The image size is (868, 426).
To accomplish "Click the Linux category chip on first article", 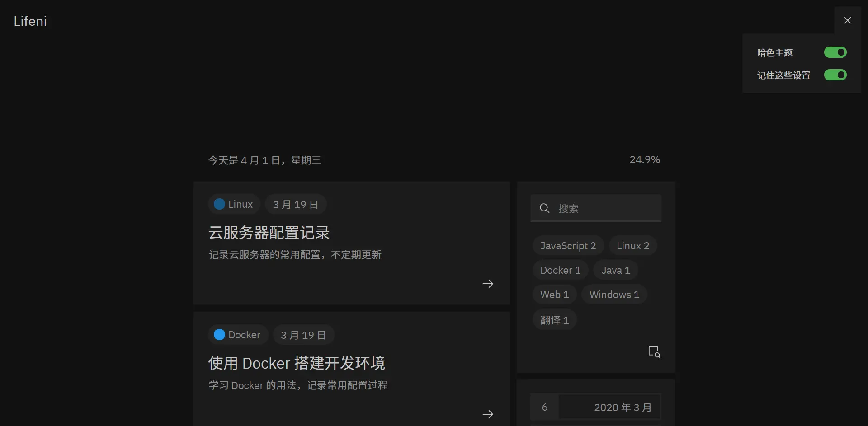I will [x=233, y=204].
